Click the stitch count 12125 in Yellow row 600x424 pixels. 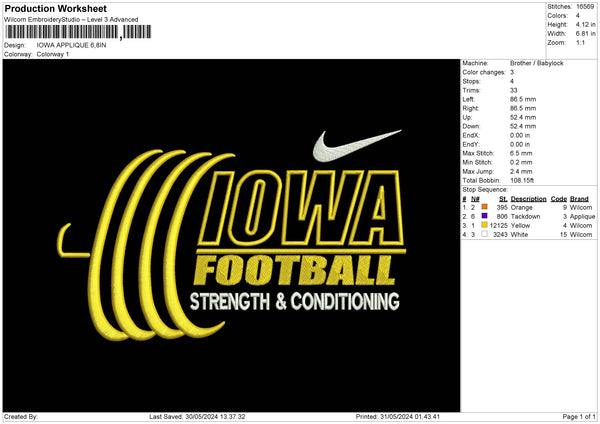click(x=499, y=225)
